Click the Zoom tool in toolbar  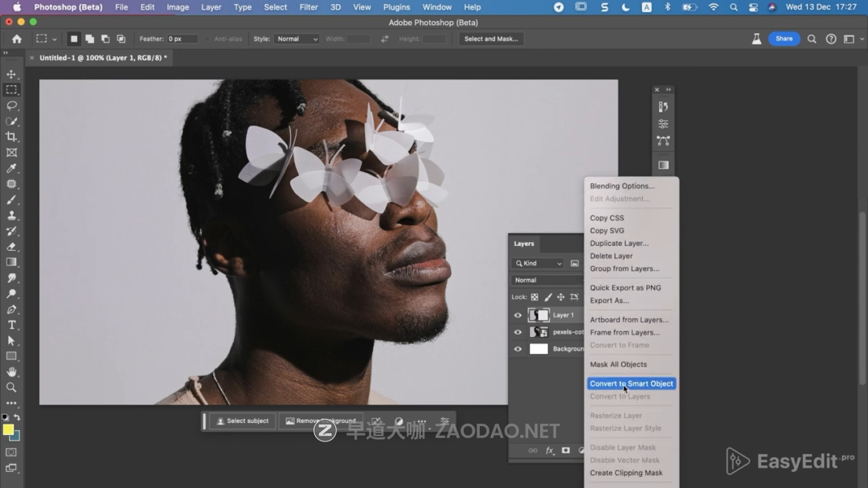coord(11,388)
